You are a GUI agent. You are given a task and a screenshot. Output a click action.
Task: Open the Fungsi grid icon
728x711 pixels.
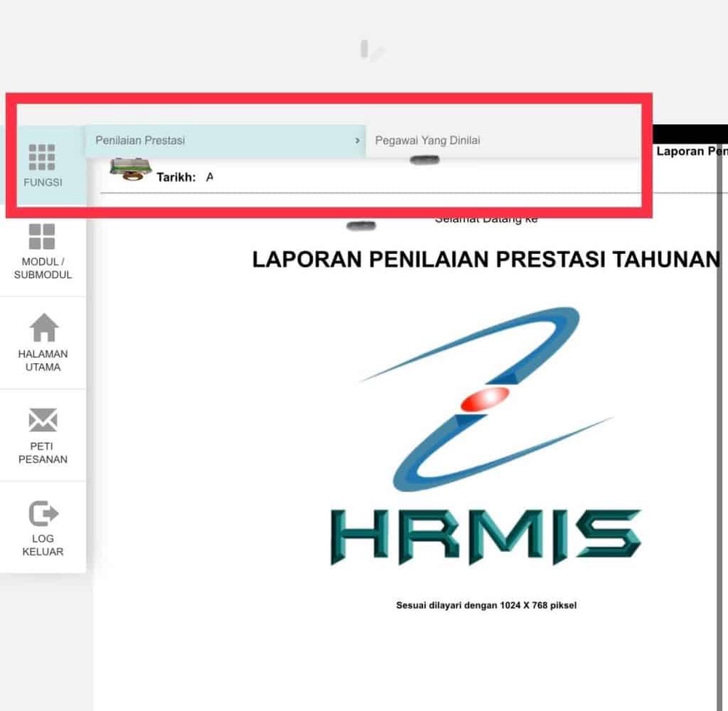(43, 154)
